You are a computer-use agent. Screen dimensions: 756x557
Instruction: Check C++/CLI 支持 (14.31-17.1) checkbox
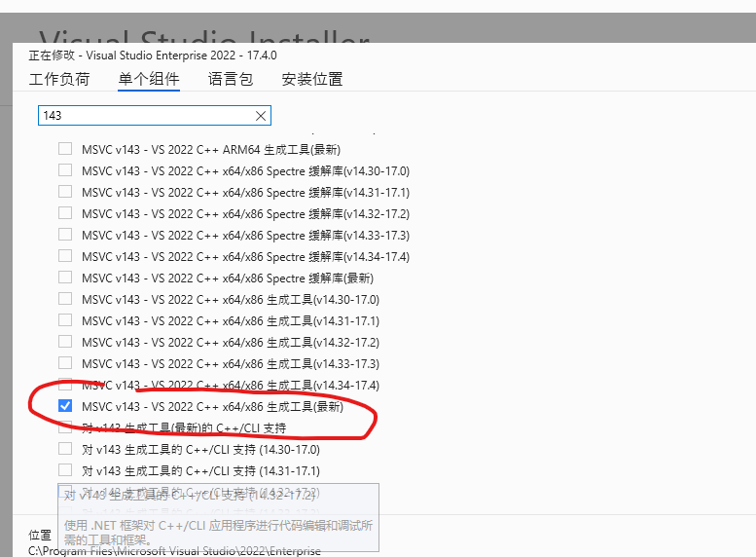[x=65, y=469]
